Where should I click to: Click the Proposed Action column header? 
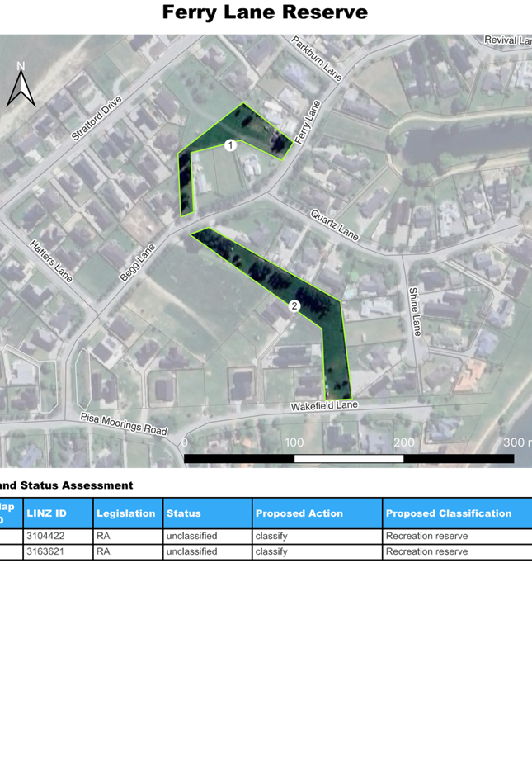(299, 513)
